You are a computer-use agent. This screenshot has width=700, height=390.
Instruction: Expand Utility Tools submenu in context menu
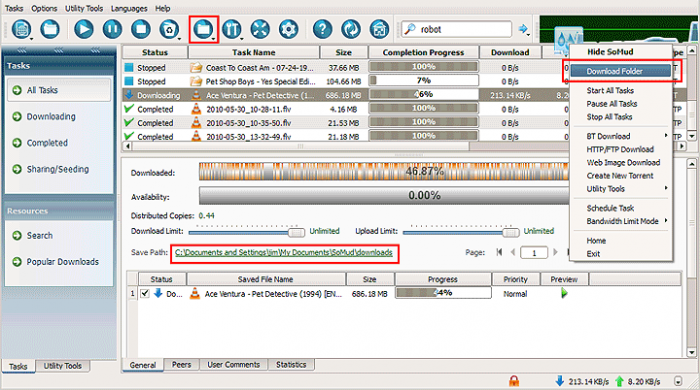[x=665, y=188]
